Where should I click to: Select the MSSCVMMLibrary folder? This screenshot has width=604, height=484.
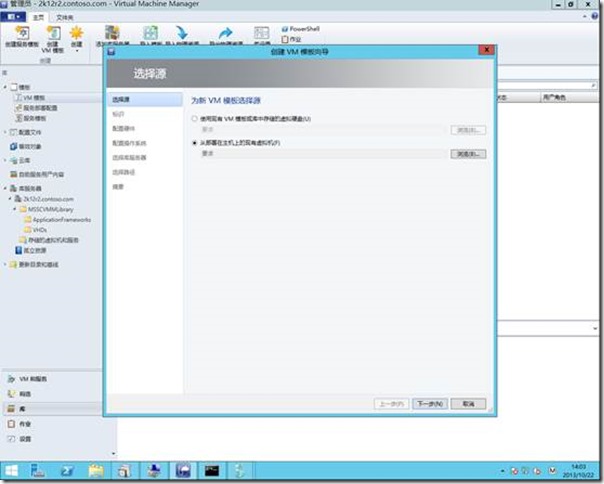pyautogui.click(x=47, y=209)
